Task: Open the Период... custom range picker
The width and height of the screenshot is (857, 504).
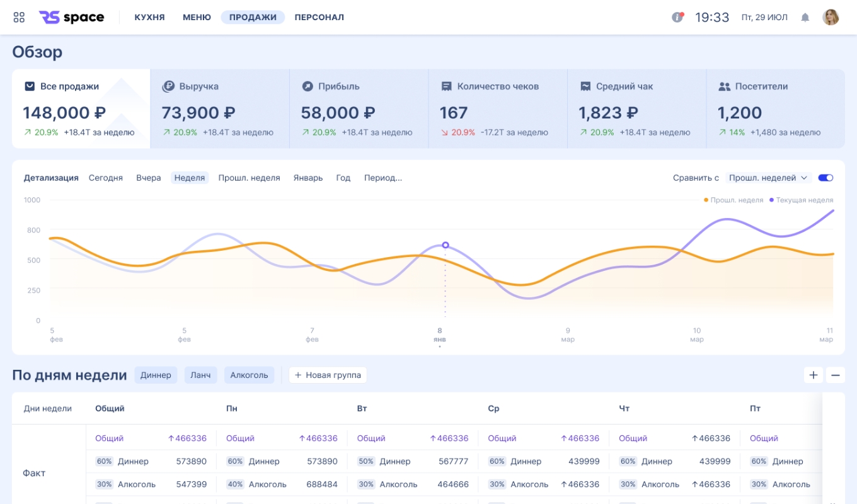Action: tap(383, 178)
